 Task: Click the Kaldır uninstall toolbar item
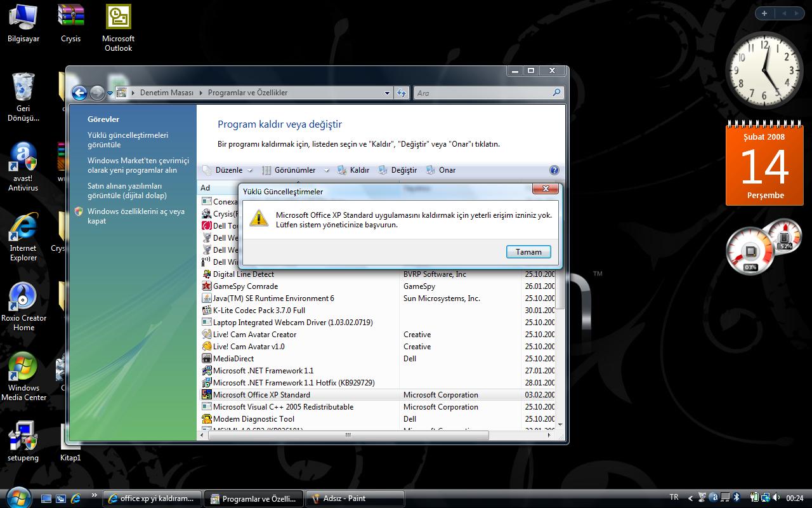tap(353, 170)
